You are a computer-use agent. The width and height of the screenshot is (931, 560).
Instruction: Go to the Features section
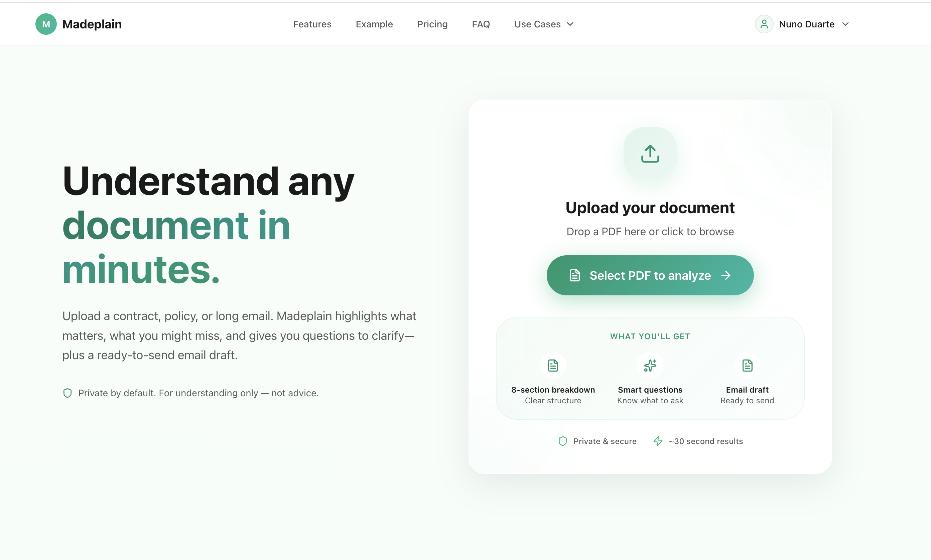[312, 24]
